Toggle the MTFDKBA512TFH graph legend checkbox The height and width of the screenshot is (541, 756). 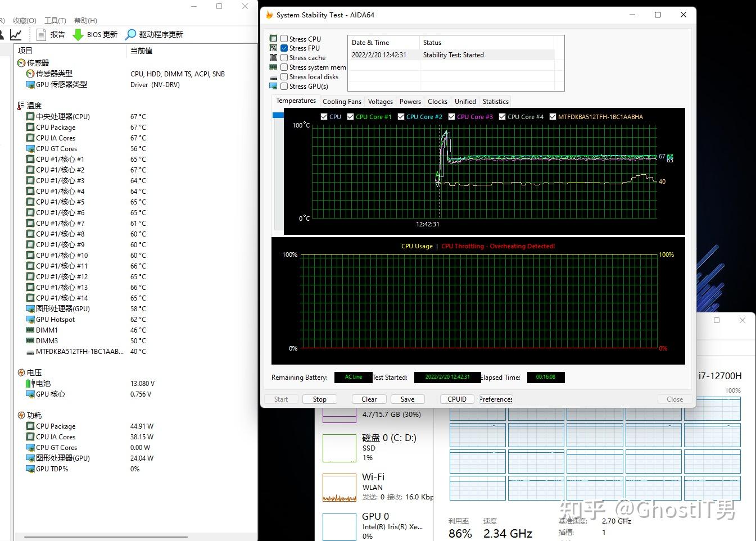click(553, 117)
